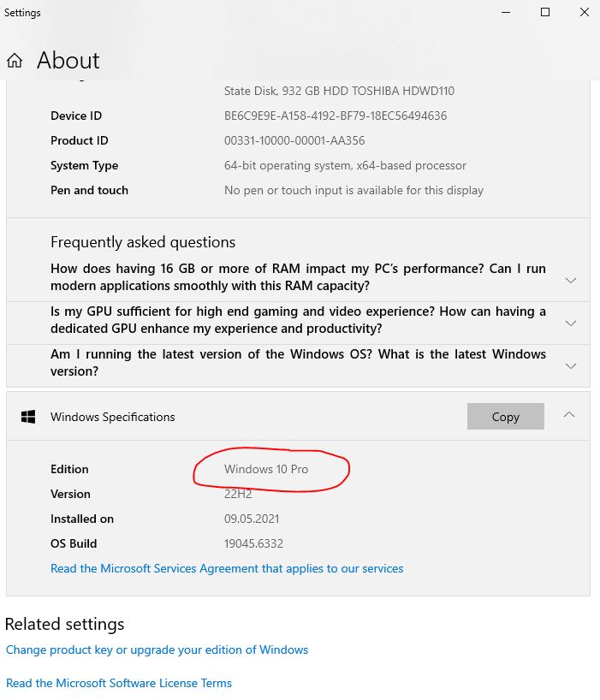600x700 pixels.
Task: Close the Settings window
Action: point(584,13)
